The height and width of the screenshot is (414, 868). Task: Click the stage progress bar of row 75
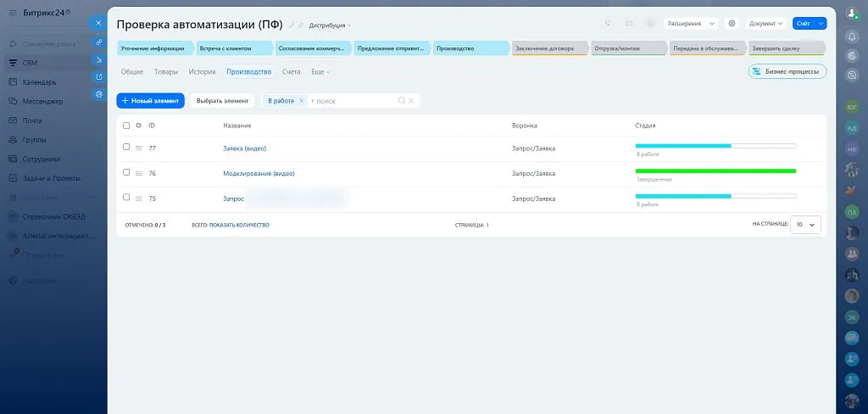tap(715, 196)
